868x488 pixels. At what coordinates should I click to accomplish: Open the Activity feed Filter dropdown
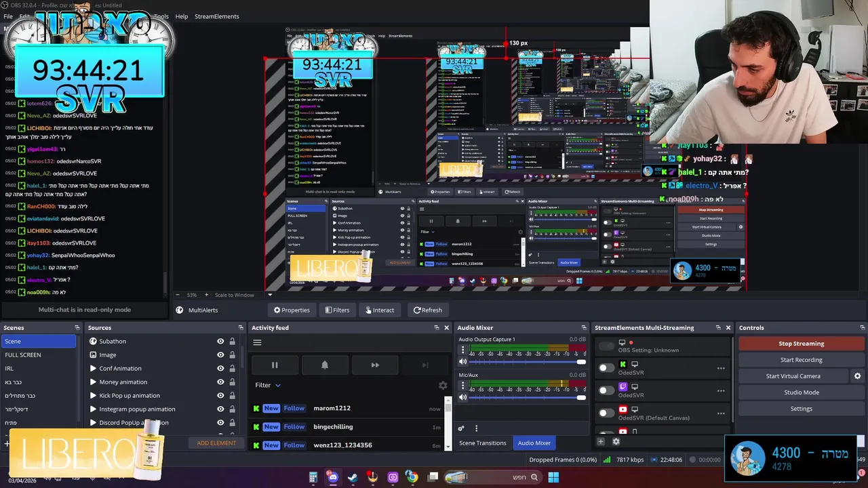268,385
